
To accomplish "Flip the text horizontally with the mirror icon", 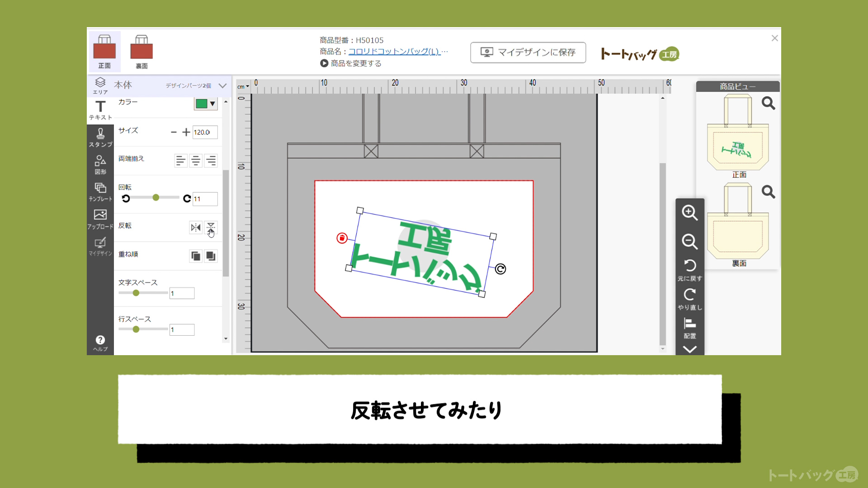I will pos(195,227).
